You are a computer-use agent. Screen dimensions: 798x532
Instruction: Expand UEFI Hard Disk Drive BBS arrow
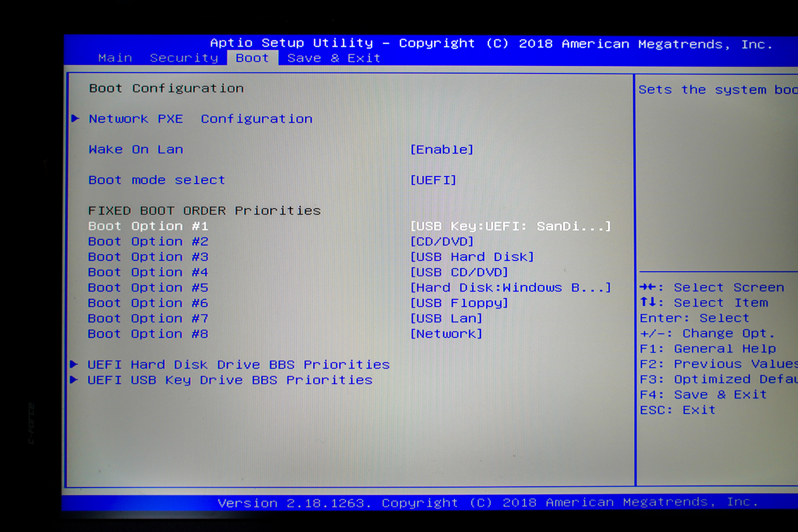(74, 364)
